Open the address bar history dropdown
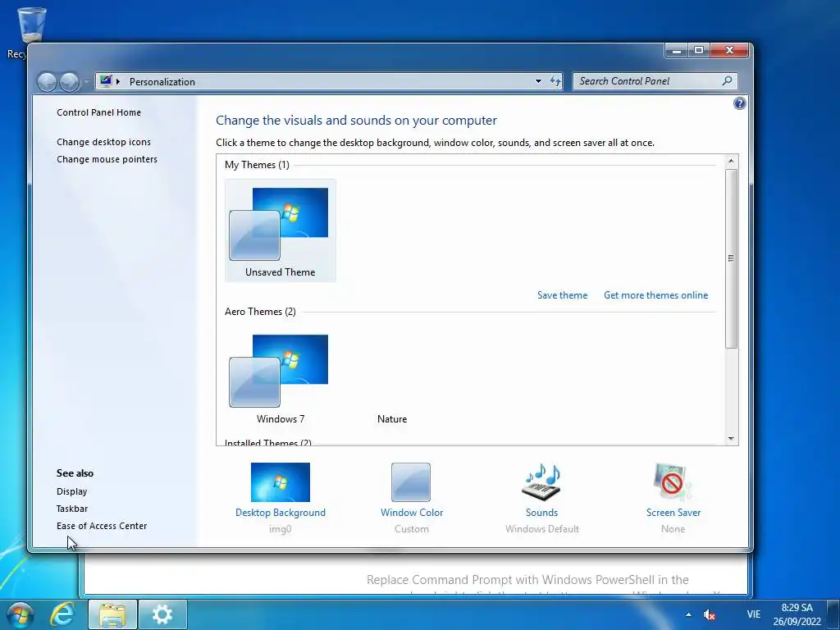The height and width of the screenshot is (630, 840). [x=538, y=81]
